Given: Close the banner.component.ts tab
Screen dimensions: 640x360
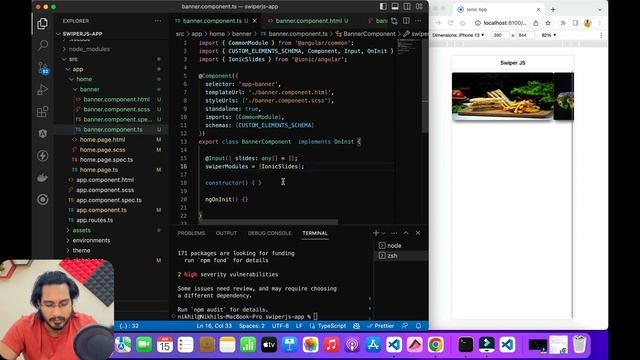Looking at the screenshot, I should click(255, 21).
